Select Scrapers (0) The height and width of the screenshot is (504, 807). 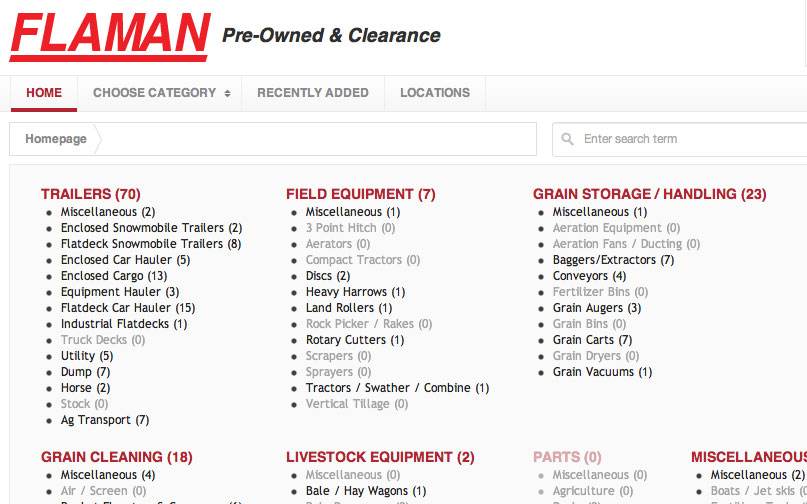tap(338, 356)
